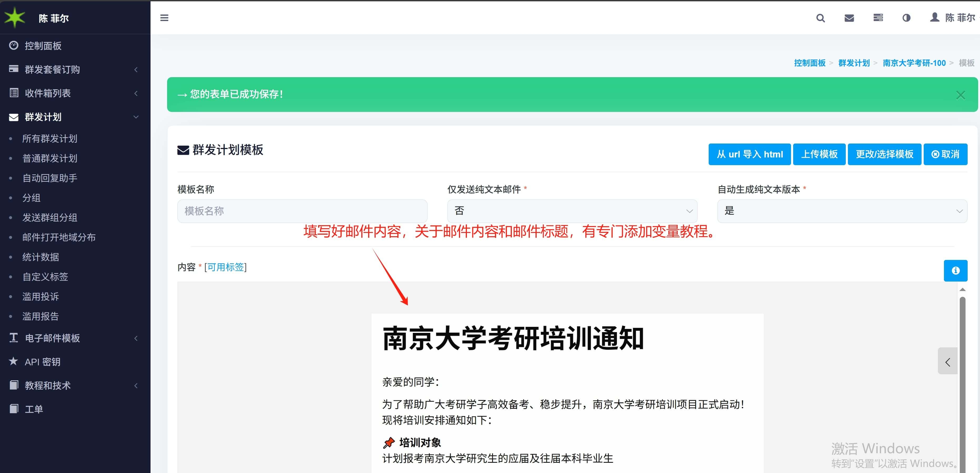The height and width of the screenshot is (473, 980).
Task: Click the 工单 book icon
Action: (14, 409)
